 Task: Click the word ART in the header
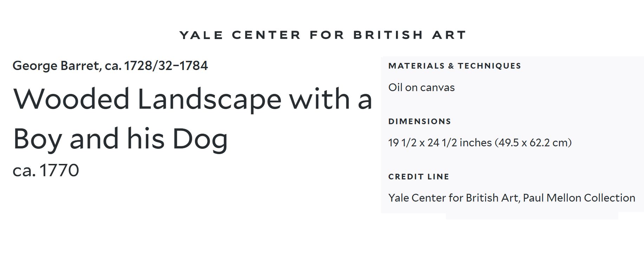[x=449, y=35]
